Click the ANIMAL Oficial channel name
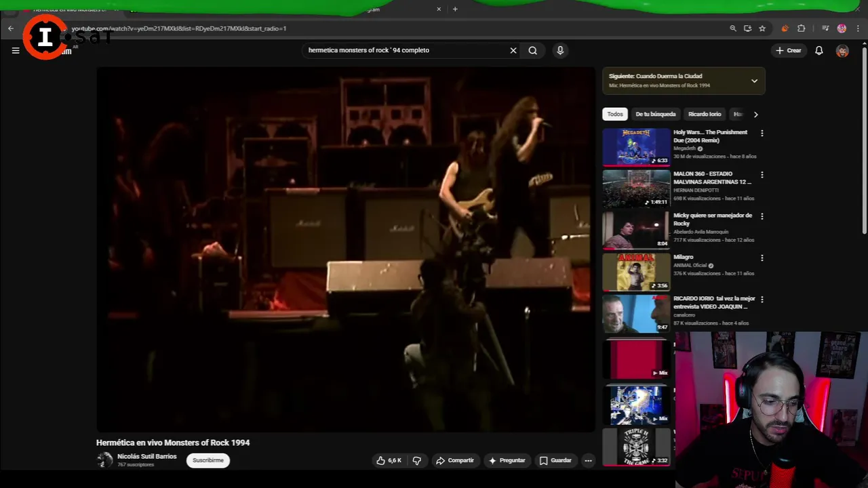The width and height of the screenshot is (868, 488). 690,266
